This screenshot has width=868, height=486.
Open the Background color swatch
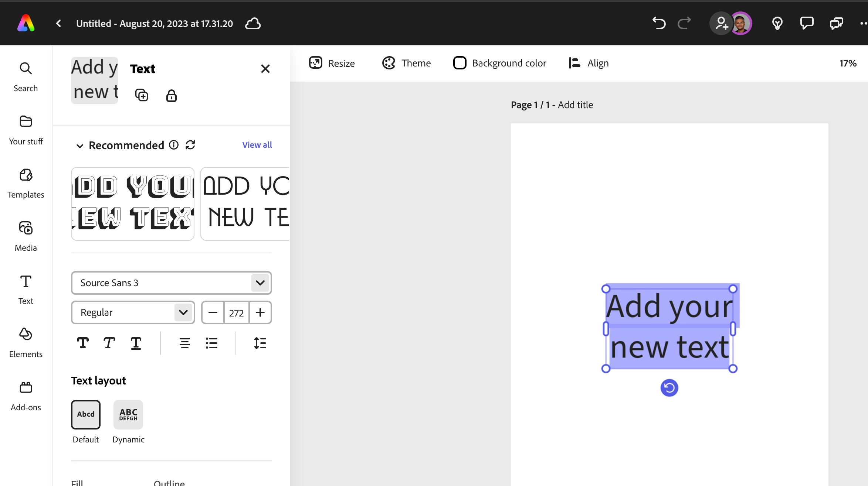point(460,63)
